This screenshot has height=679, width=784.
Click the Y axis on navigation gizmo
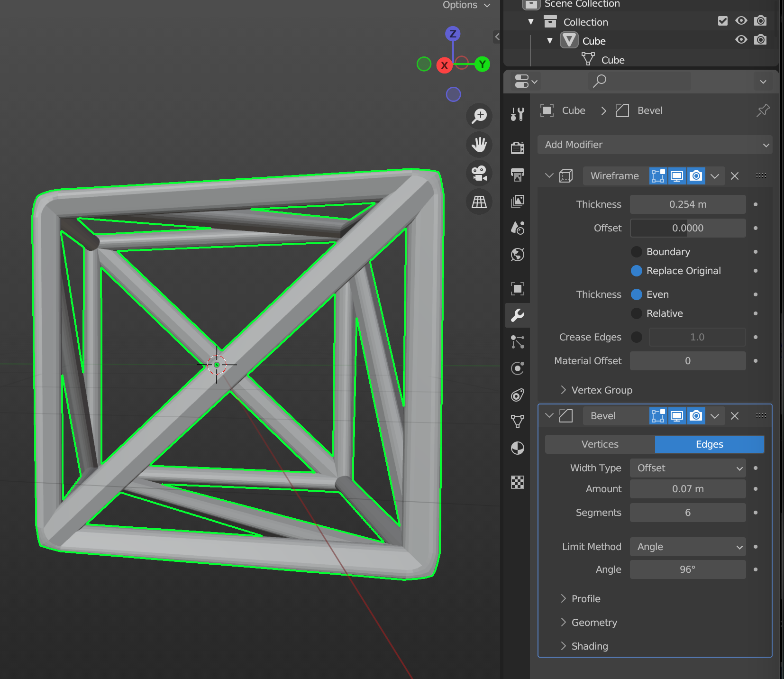482,64
